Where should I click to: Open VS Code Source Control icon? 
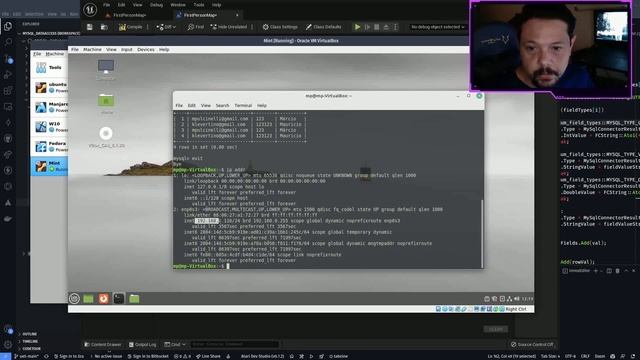(x=8, y=59)
